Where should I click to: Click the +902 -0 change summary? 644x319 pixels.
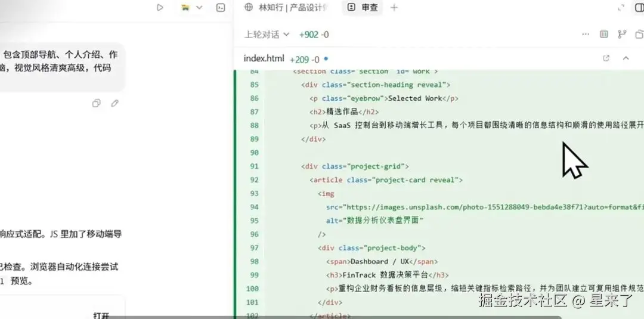tap(314, 35)
